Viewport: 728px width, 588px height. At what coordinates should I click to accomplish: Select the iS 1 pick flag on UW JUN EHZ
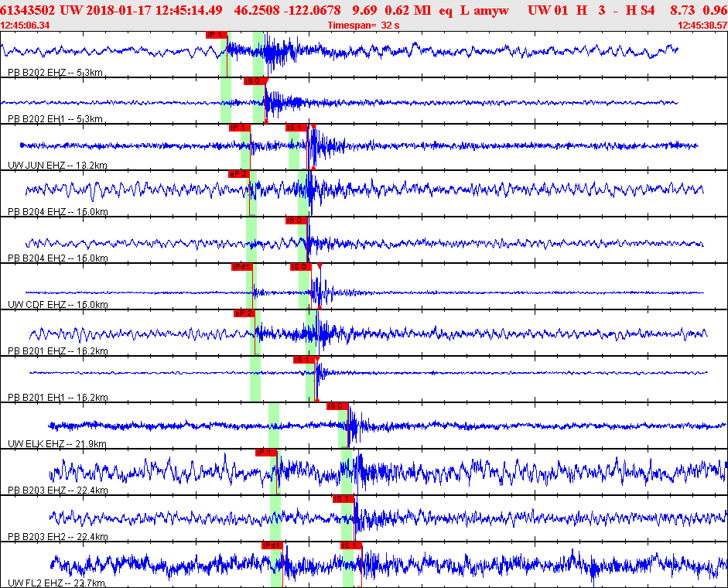pos(296,128)
